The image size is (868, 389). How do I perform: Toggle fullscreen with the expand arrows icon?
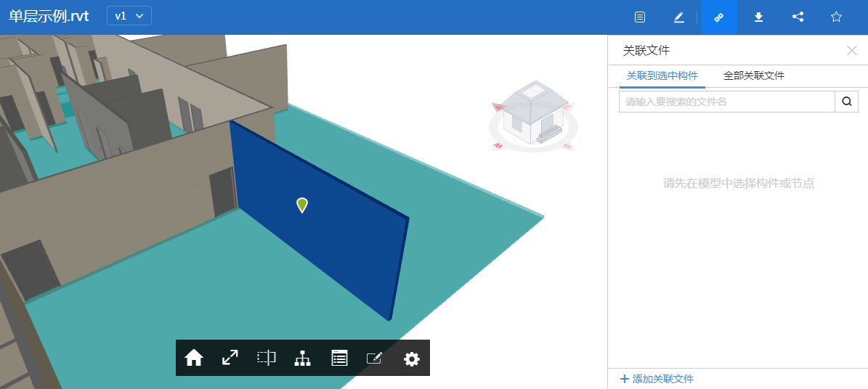230,358
